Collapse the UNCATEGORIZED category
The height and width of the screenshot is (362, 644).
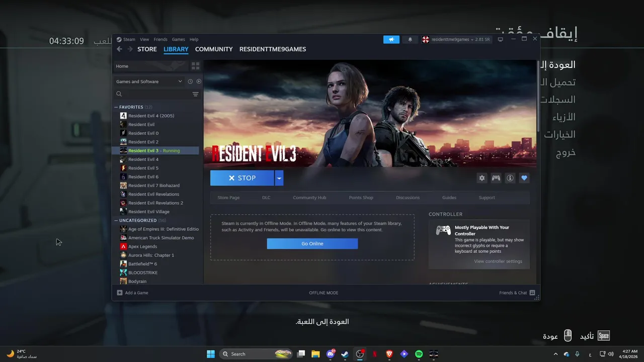click(x=116, y=220)
